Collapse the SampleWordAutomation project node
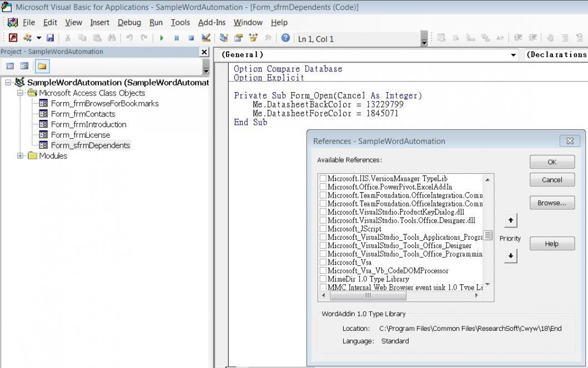588x368 pixels. (x=8, y=83)
